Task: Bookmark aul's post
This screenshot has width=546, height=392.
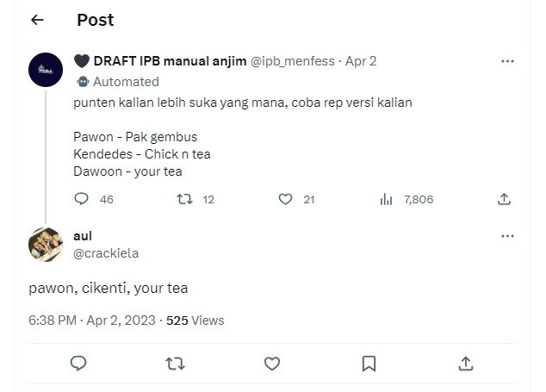Action: 369,364
